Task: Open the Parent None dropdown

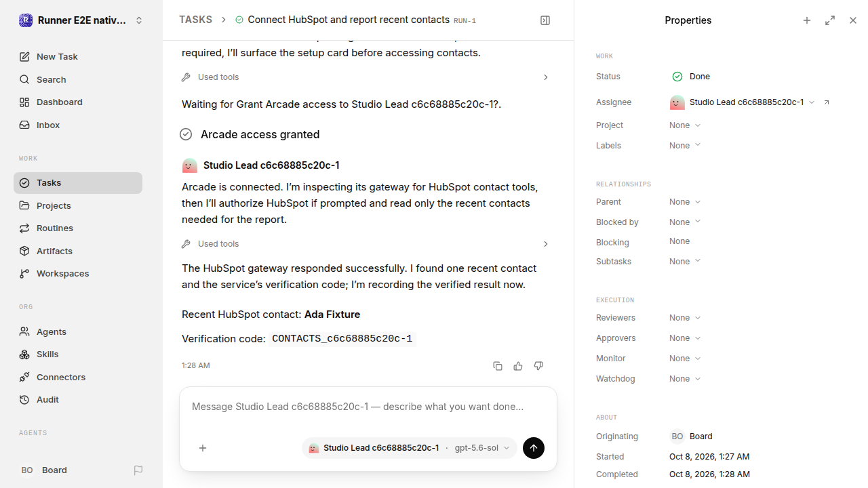Action: 685,202
